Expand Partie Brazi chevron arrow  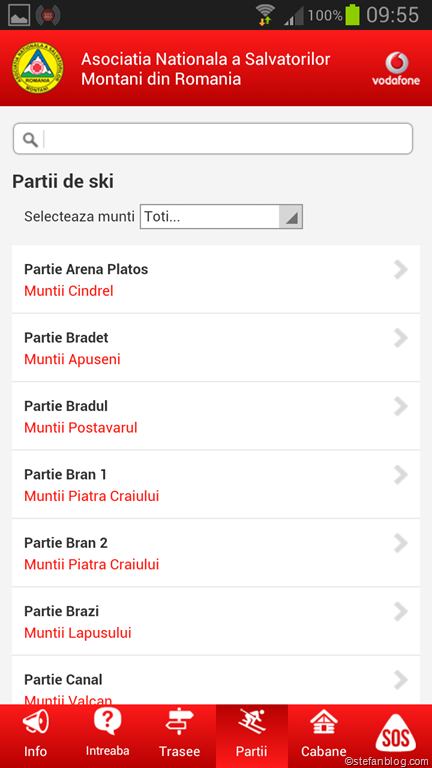click(x=401, y=612)
